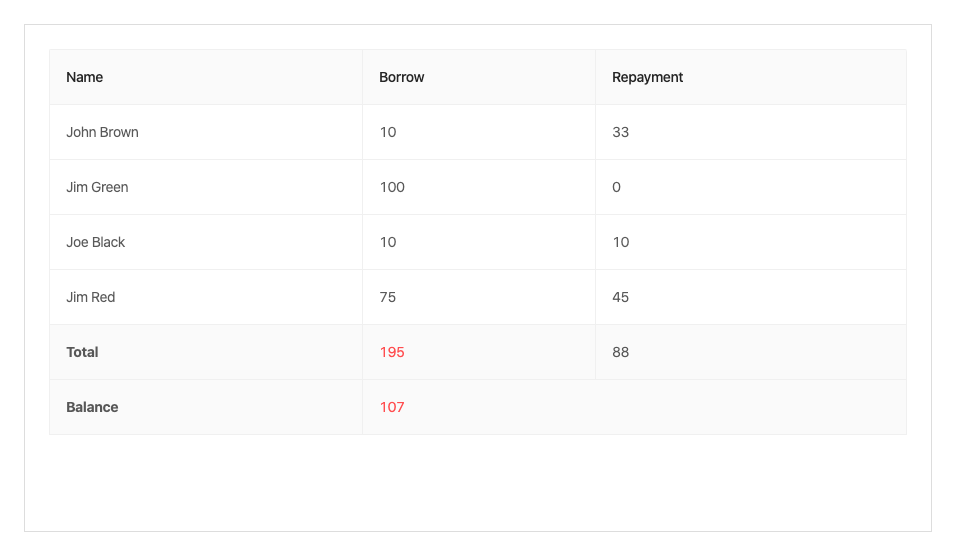Click the Total row label
Image resolution: width=956 pixels, height=556 pixels.
click(83, 352)
